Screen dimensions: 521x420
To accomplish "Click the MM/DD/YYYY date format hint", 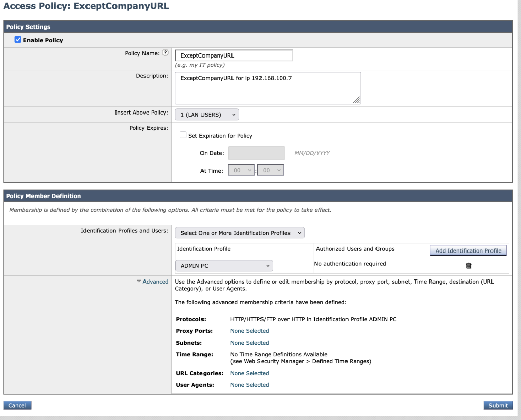I will (312, 153).
